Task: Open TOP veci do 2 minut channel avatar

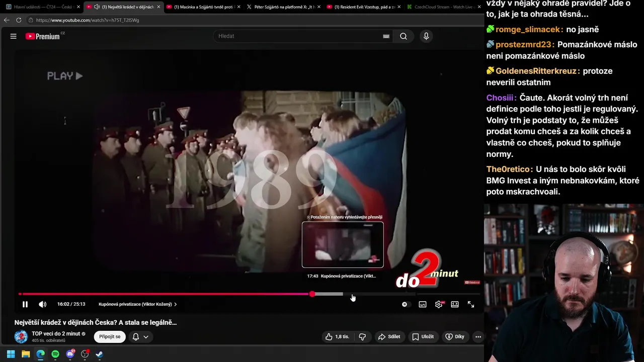Action: (21, 337)
